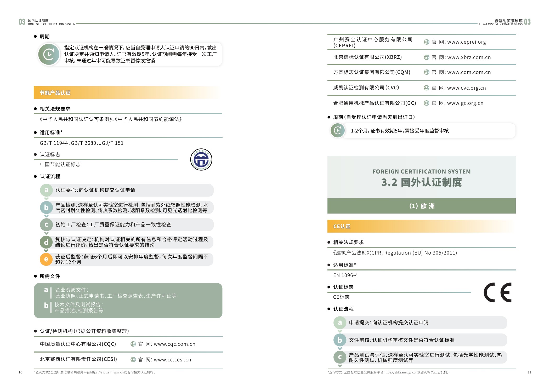Click the 技术文件及测试报告 item
This screenshot has width=550, height=392.
point(74,307)
